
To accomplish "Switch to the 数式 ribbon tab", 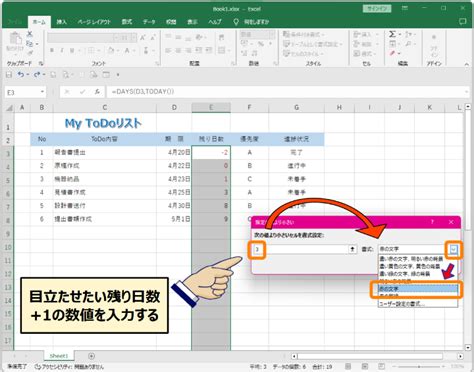I will 127,22.
